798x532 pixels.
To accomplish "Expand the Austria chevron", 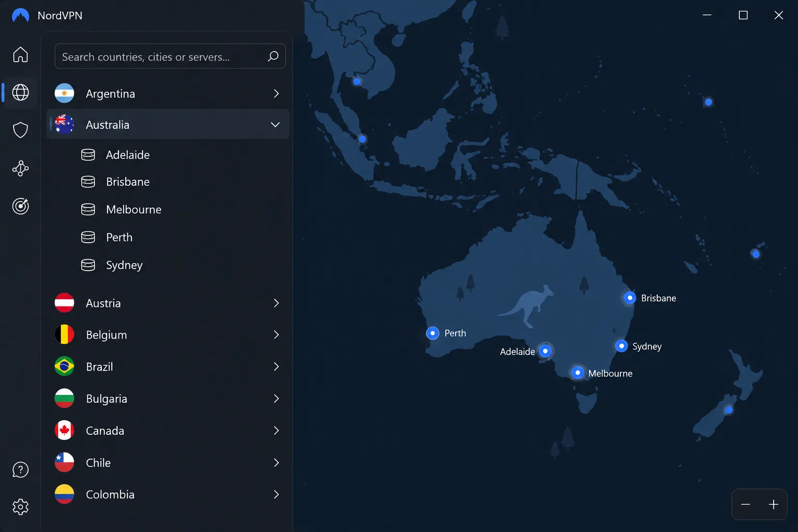I will click(276, 303).
